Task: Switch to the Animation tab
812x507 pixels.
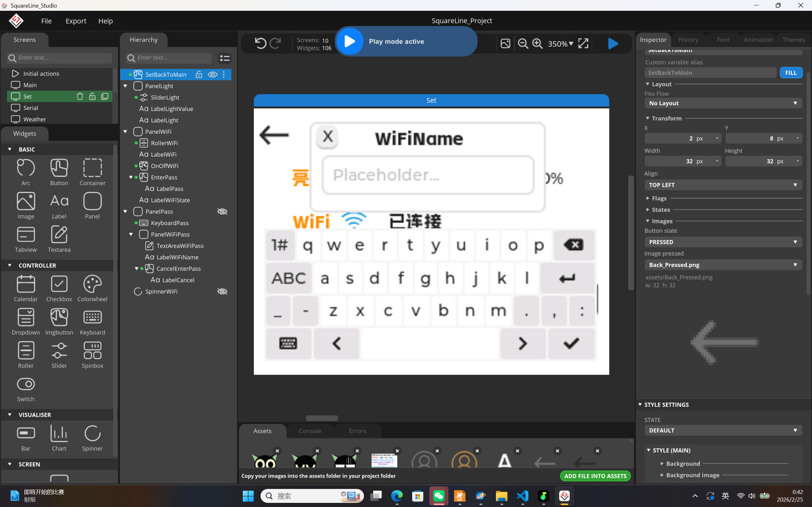Action: (758, 40)
